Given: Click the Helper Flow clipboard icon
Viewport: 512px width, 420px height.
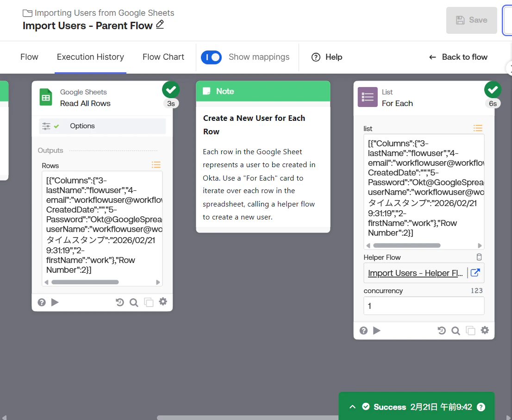Looking at the screenshot, I should coord(479,257).
